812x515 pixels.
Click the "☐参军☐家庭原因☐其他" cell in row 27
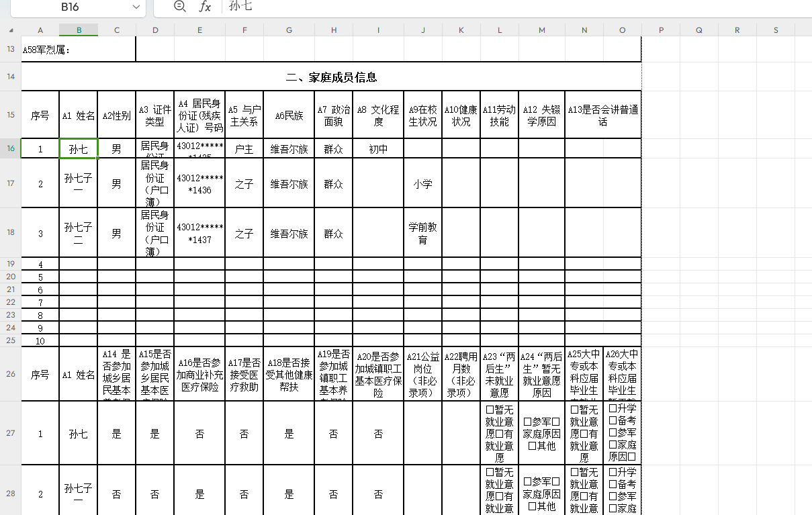click(x=541, y=434)
